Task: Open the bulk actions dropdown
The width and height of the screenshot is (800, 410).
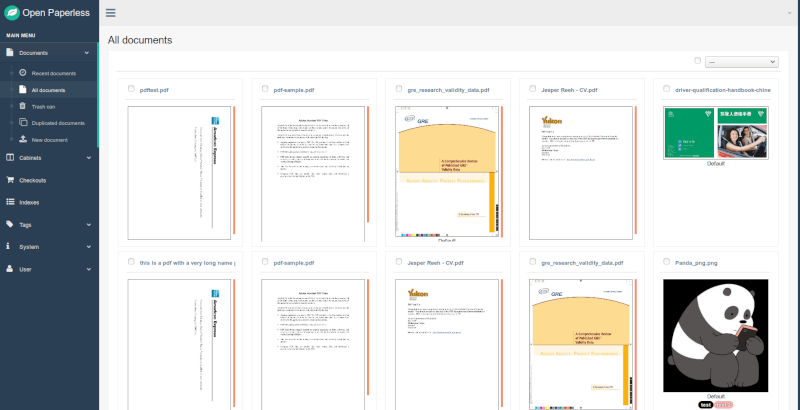Action: coord(741,62)
